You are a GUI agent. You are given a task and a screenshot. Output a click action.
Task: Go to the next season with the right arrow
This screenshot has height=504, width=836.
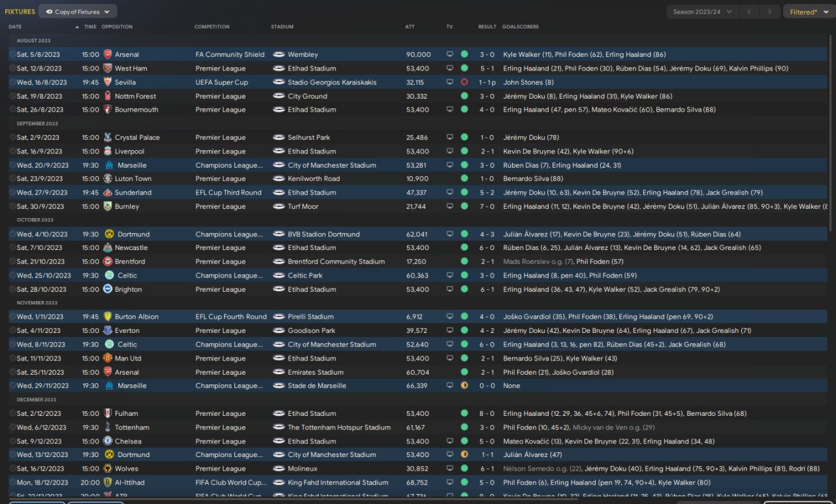pos(771,12)
